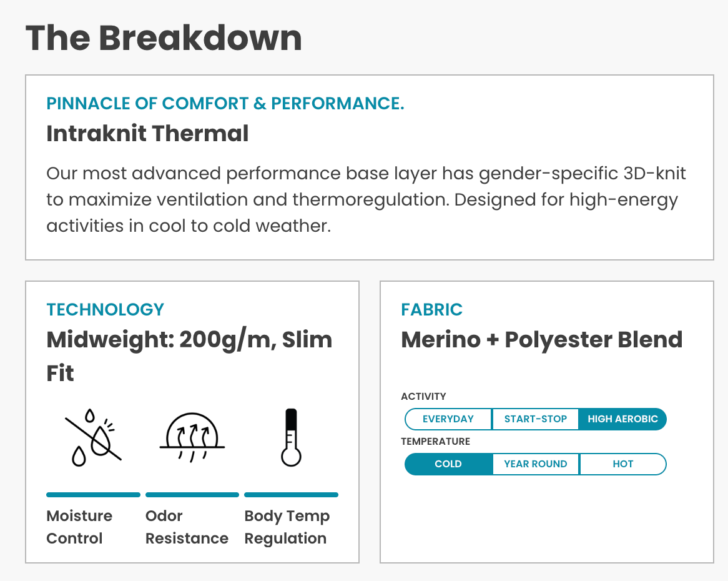Screen dimensions: 728x581
Task: Click the Body Temp thermometer icon
Action: point(291,437)
